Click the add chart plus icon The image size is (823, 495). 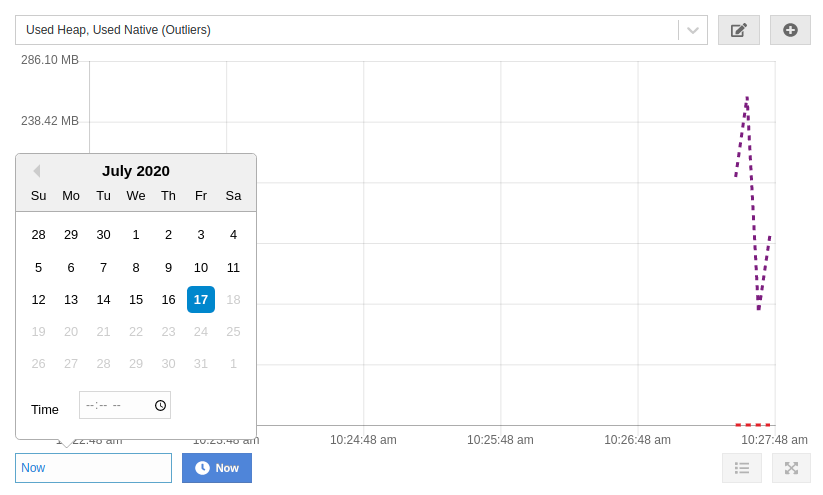(790, 30)
